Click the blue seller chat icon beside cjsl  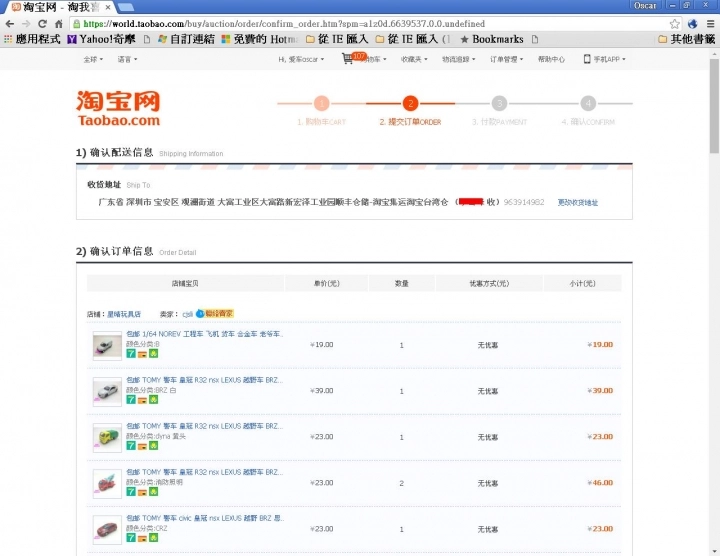(200, 314)
